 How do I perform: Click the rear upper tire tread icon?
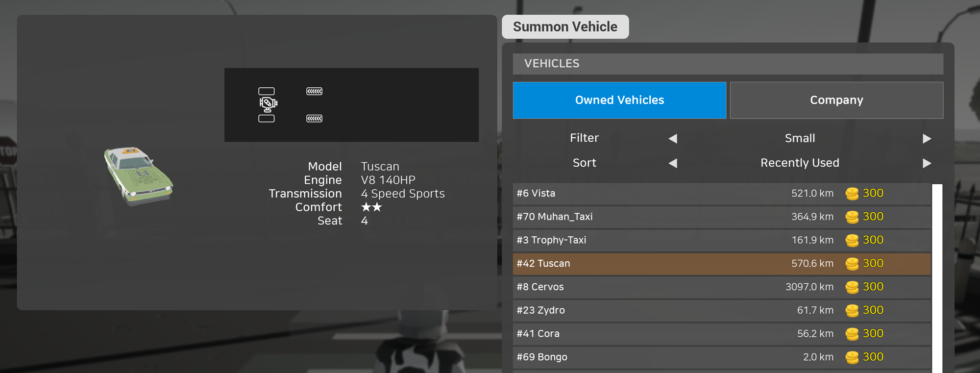click(x=315, y=91)
